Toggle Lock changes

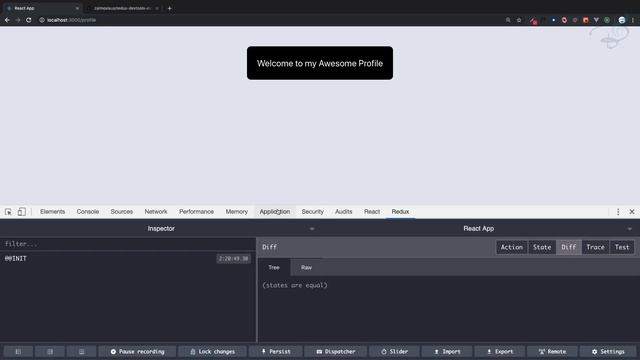[212, 351]
